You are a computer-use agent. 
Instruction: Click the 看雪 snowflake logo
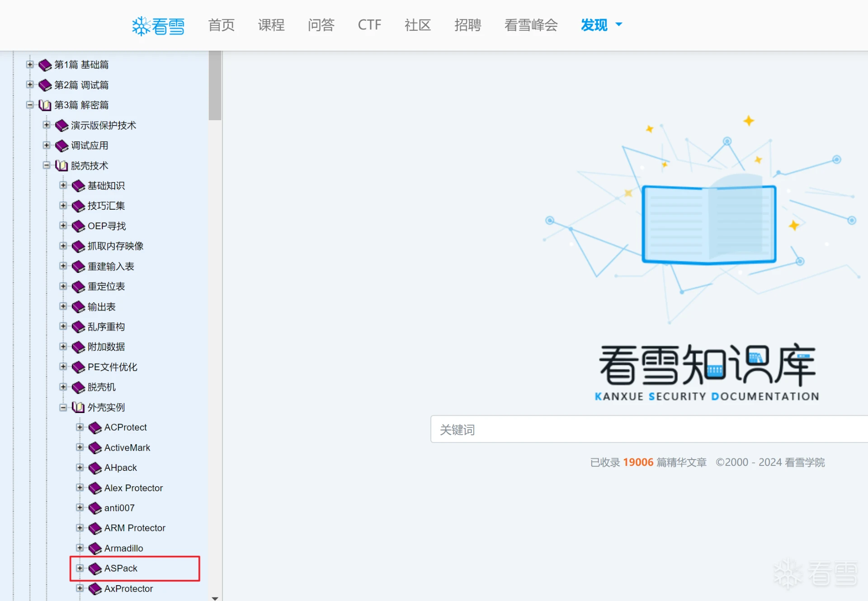[x=158, y=26]
